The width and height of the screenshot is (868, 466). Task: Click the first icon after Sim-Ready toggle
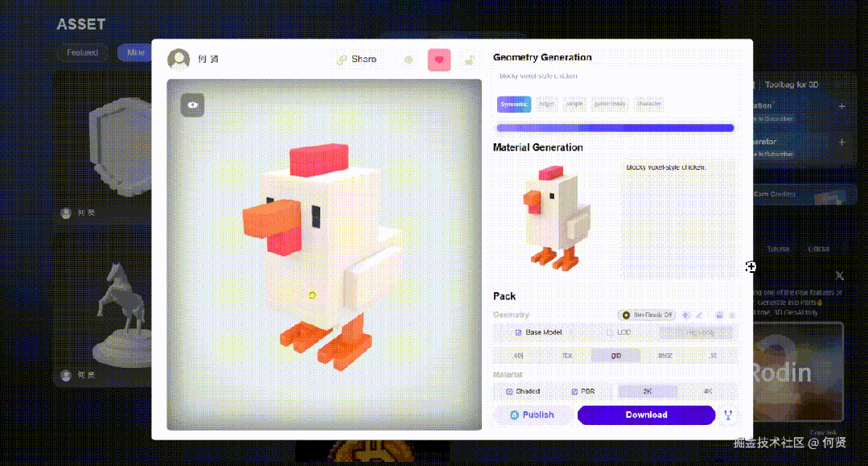pyautogui.click(x=686, y=315)
